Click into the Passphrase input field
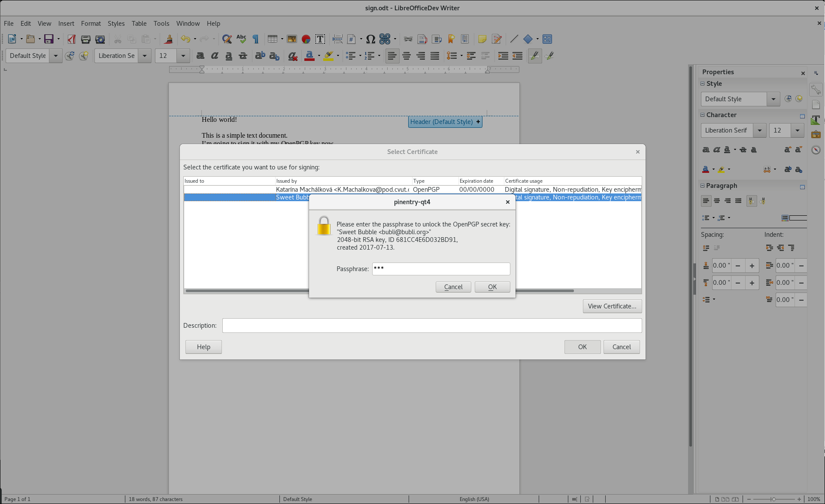Image resolution: width=825 pixels, height=504 pixels. click(441, 269)
